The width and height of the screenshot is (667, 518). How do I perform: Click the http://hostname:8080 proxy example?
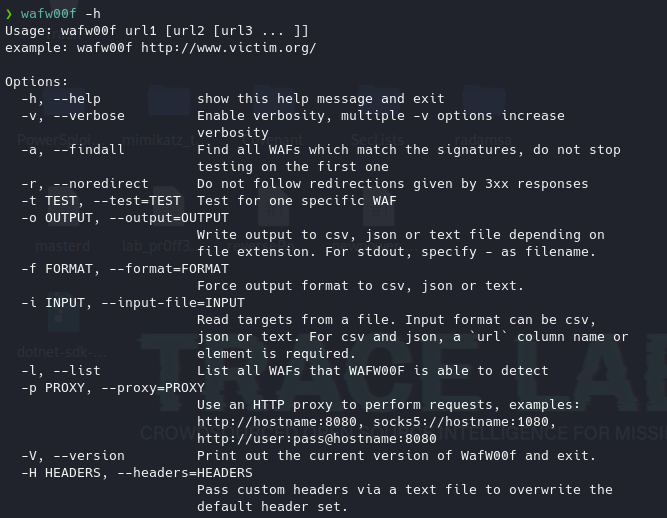[x=276, y=422]
